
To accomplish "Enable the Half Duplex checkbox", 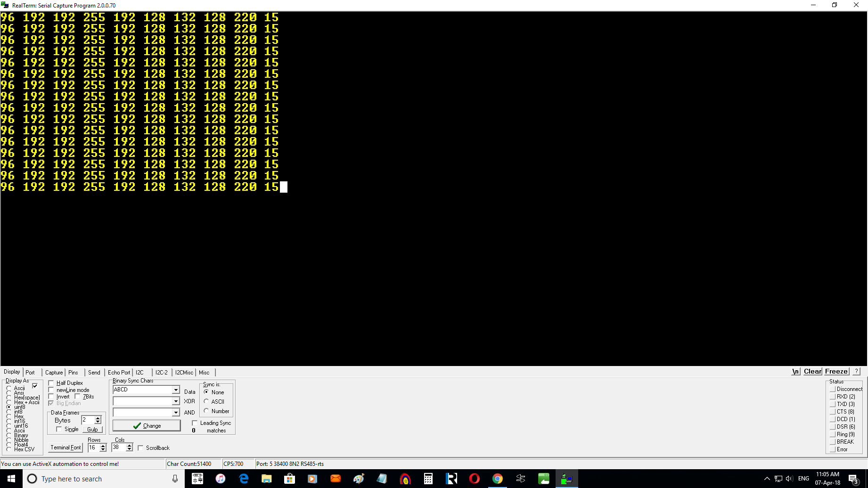I will point(51,383).
